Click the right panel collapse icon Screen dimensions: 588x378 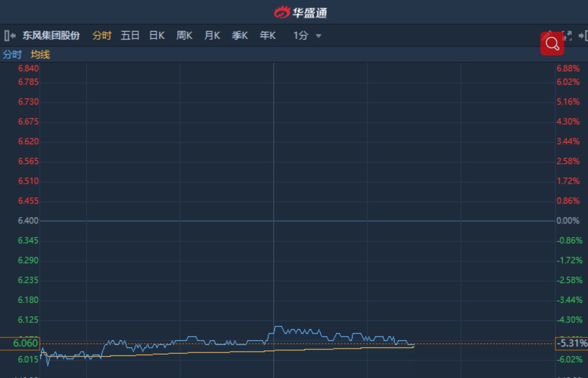583,35
